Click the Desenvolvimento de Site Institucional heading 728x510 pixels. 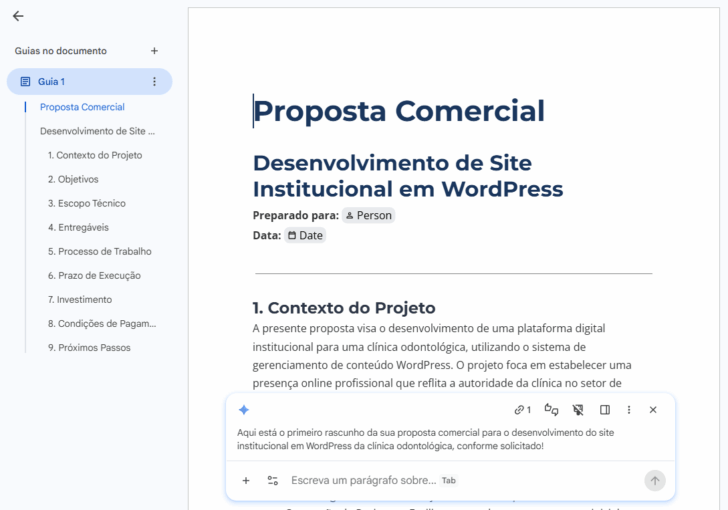[x=408, y=176]
